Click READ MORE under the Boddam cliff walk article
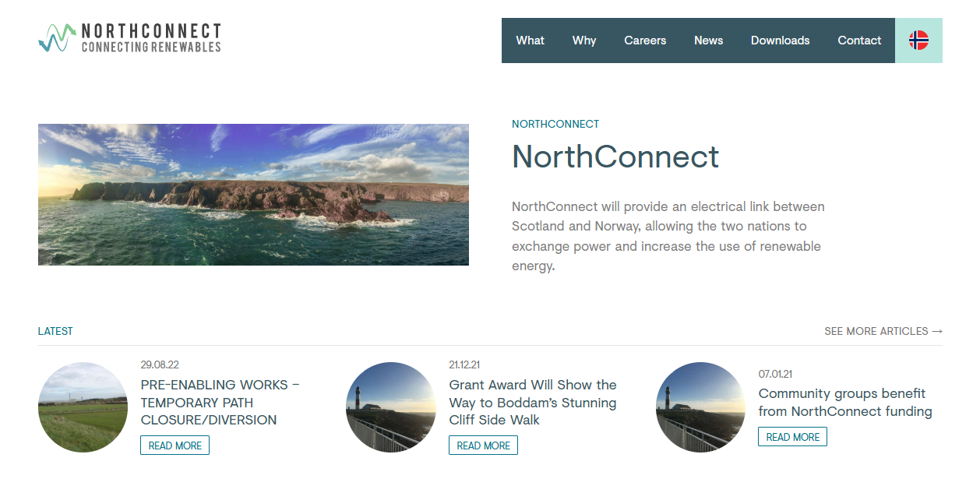 [483, 445]
